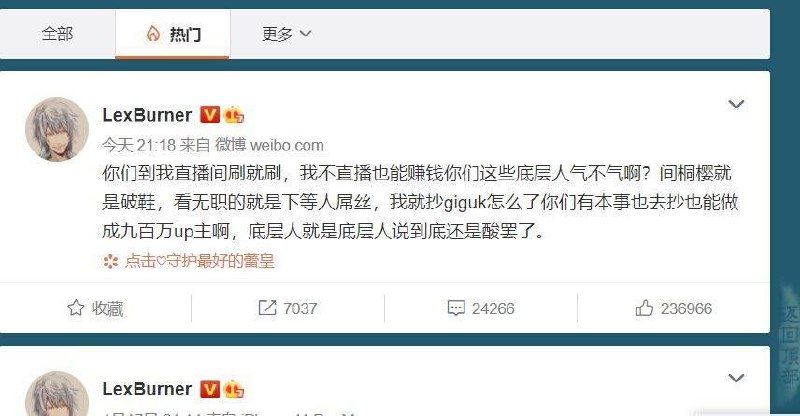This screenshot has width=800, height=416.
Task: Click LexBurner's avatar on the first post
Action: tap(57, 130)
